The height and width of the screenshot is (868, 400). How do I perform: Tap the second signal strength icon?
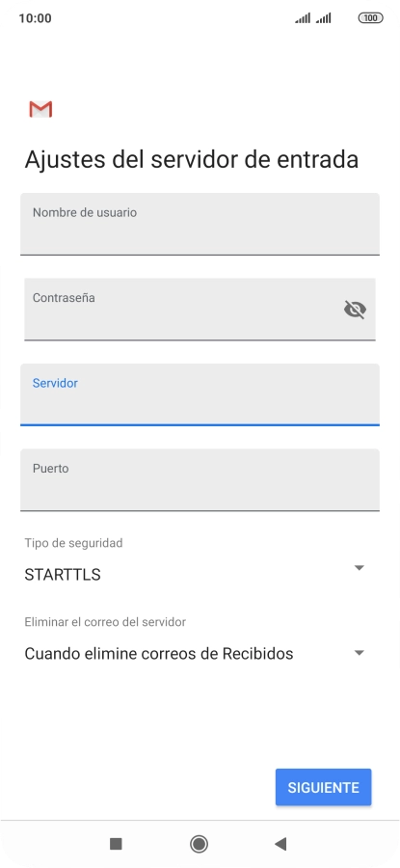click(x=324, y=18)
